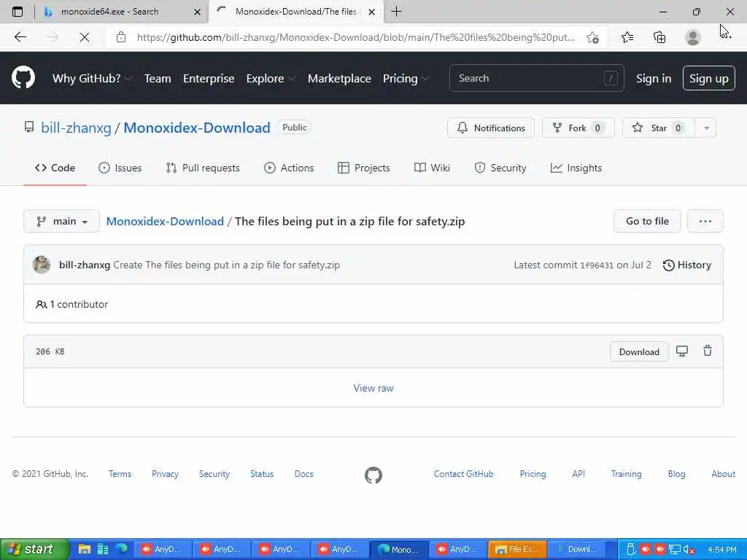Viewport: 747px width, 560px height.
Task: Click the GitHub Octocat logo in header
Action: 23,78
